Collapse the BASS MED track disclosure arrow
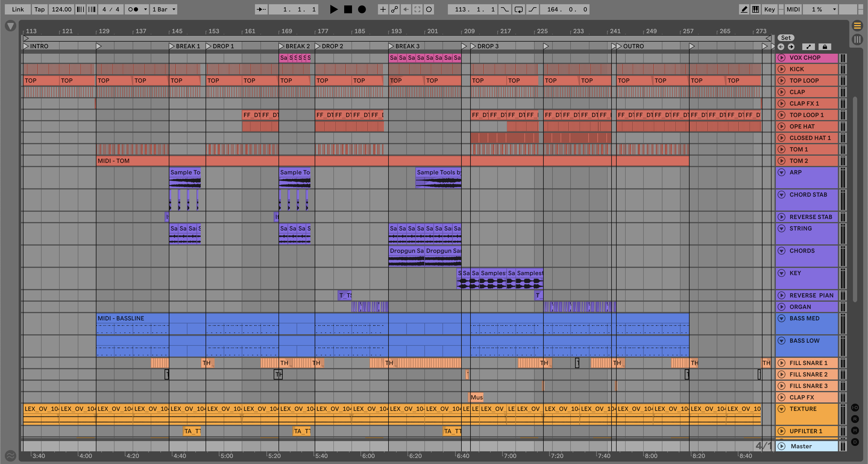The width and height of the screenshot is (868, 464). point(782,318)
